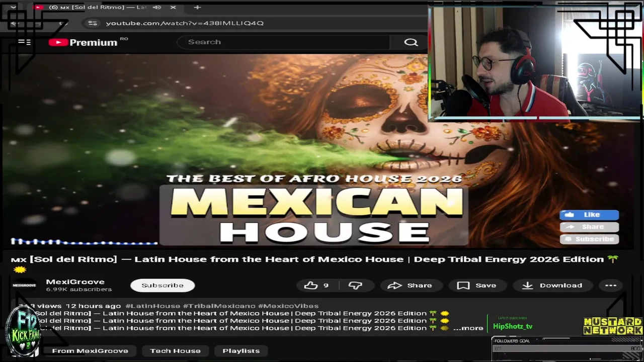Open the browser tab list dropdown arrow

tap(13, 7)
